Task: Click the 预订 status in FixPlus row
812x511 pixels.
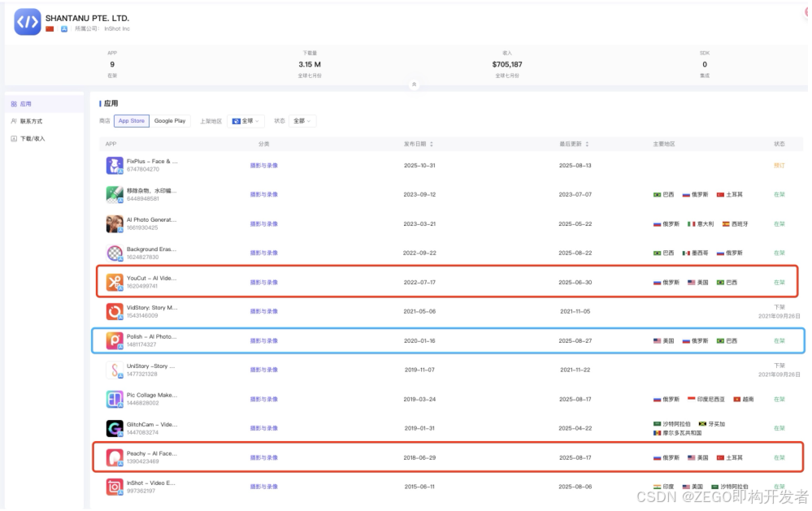Action: pyautogui.click(x=779, y=166)
